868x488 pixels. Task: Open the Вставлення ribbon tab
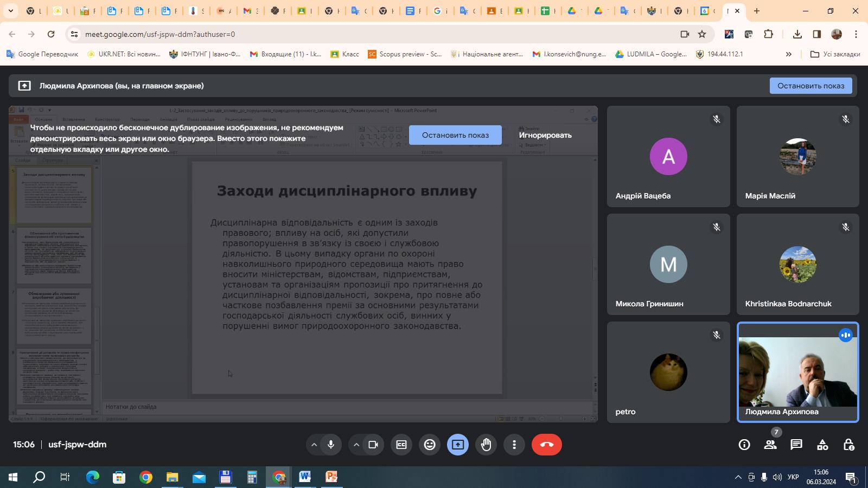tap(75, 119)
